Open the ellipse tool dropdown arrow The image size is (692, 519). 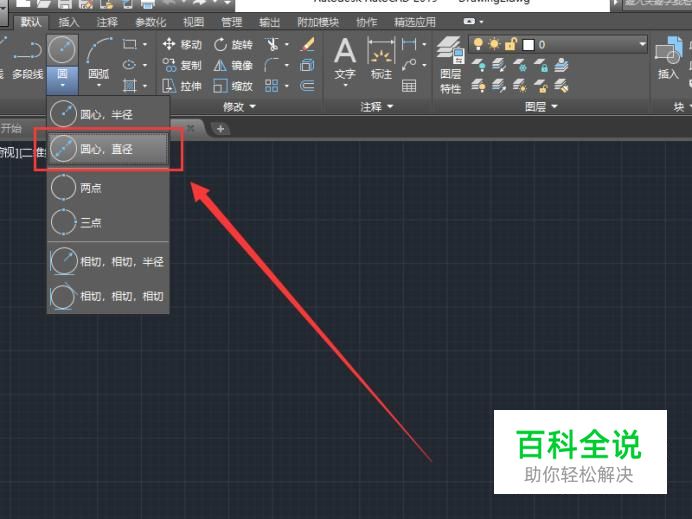pos(145,65)
